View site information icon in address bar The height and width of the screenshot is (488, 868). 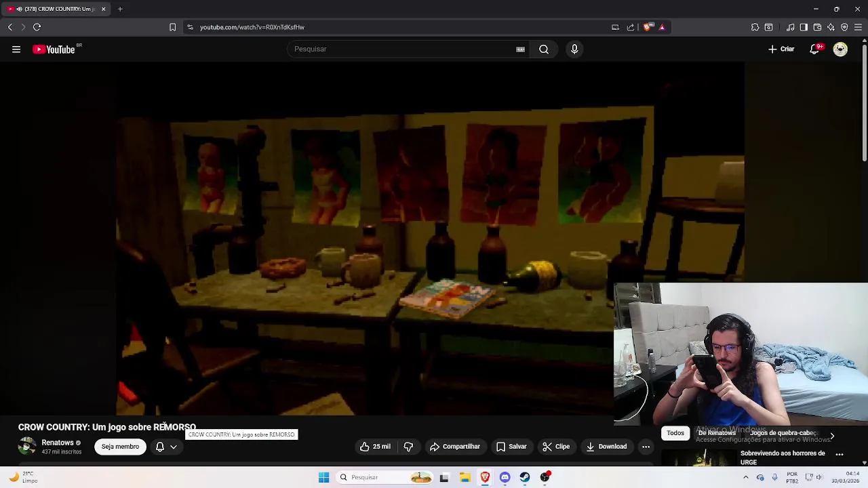[x=190, y=27]
